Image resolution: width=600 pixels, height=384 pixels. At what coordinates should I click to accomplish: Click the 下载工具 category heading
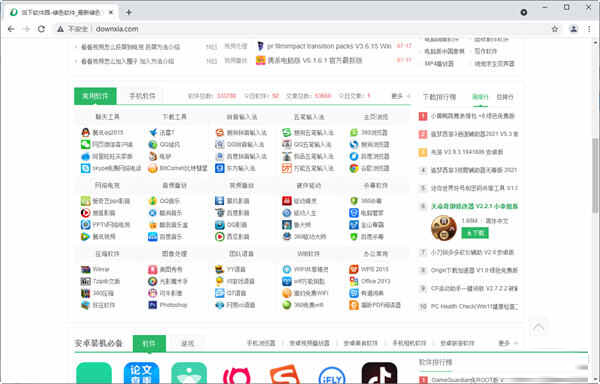[174, 117]
